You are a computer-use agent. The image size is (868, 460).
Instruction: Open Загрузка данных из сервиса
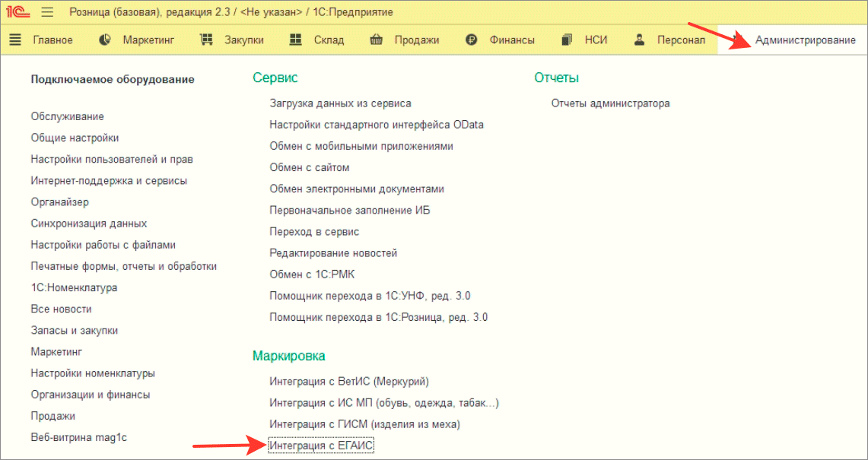(x=341, y=103)
